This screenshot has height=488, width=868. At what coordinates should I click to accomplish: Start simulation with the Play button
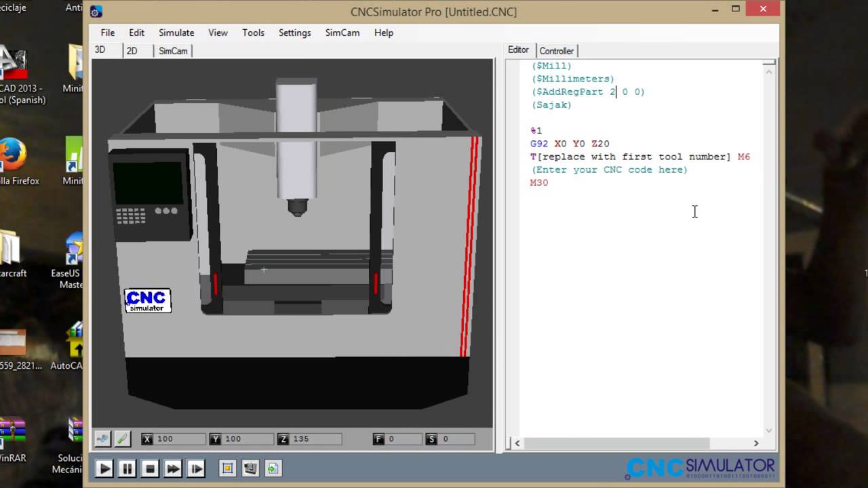[x=104, y=468]
